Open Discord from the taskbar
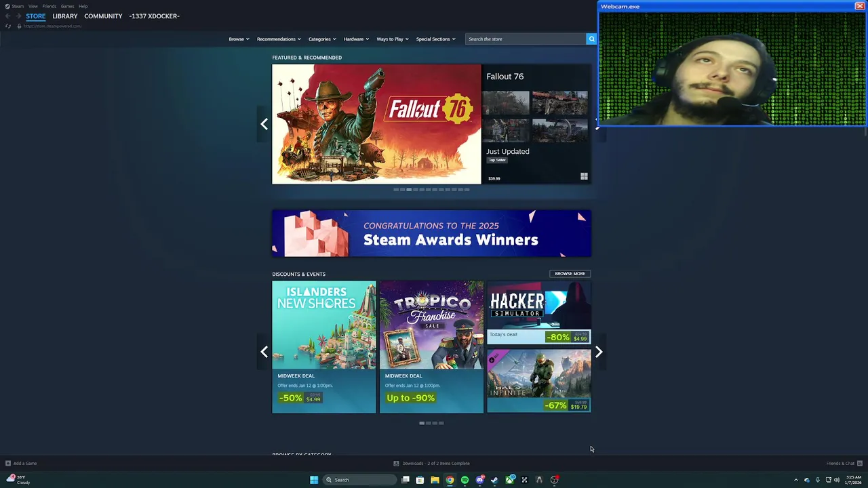The height and width of the screenshot is (488, 868). [479, 480]
